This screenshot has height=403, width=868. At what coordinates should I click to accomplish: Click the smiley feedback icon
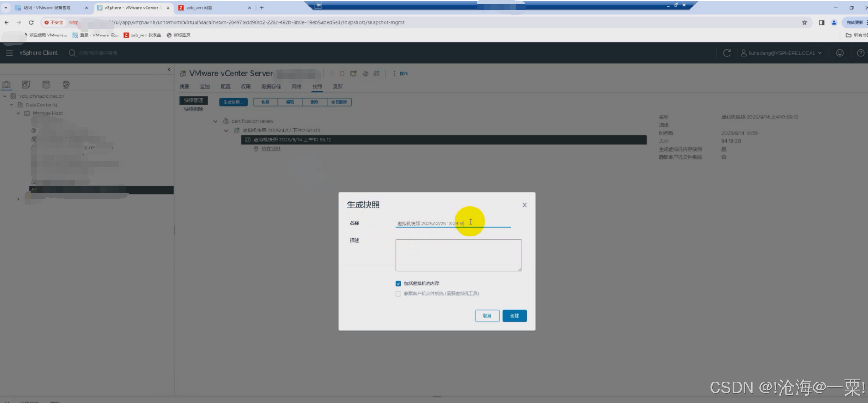click(x=840, y=53)
